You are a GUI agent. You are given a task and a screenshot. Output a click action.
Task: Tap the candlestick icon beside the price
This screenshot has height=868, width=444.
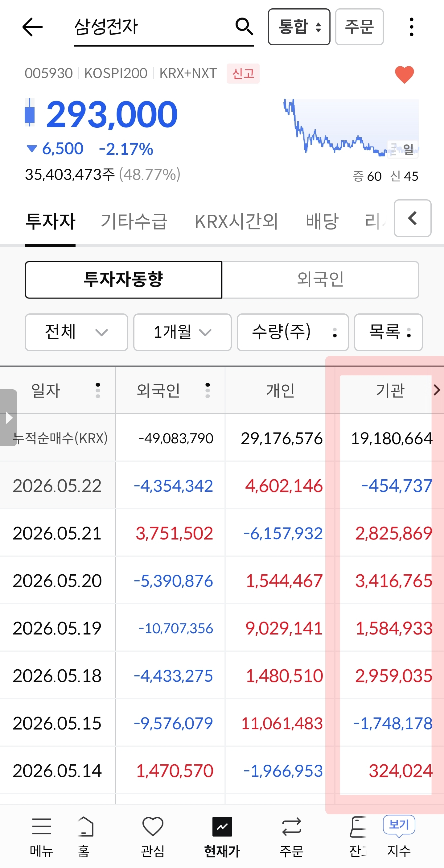point(30,113)
